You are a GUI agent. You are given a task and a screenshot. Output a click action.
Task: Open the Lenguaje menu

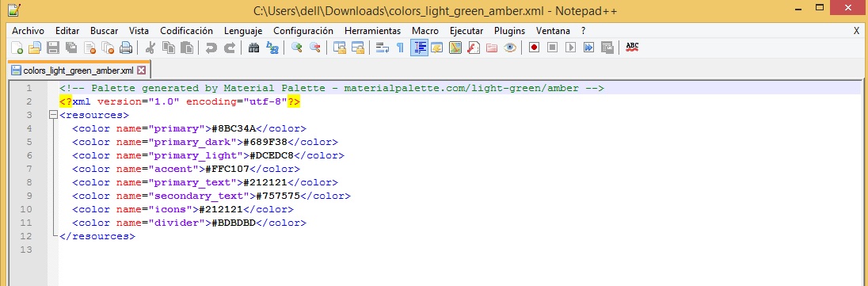(x=243, y=31)
